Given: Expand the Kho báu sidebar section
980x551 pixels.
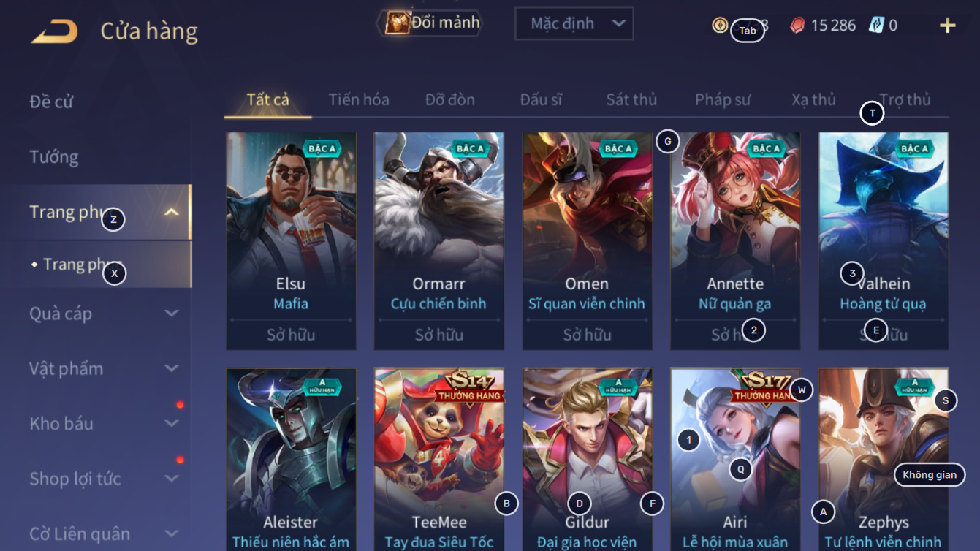Looking at the screenshot, I should tap(171, 423).
